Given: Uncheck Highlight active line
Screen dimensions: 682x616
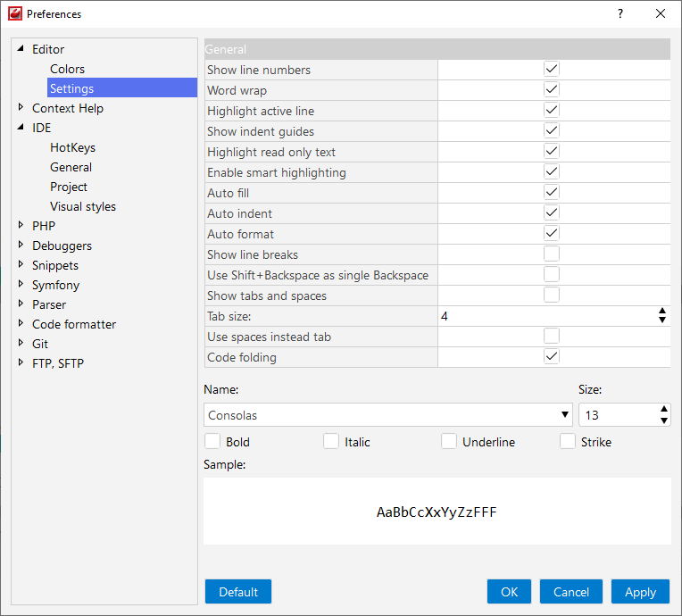Looking at the screenshot, I should pos(552,110).
